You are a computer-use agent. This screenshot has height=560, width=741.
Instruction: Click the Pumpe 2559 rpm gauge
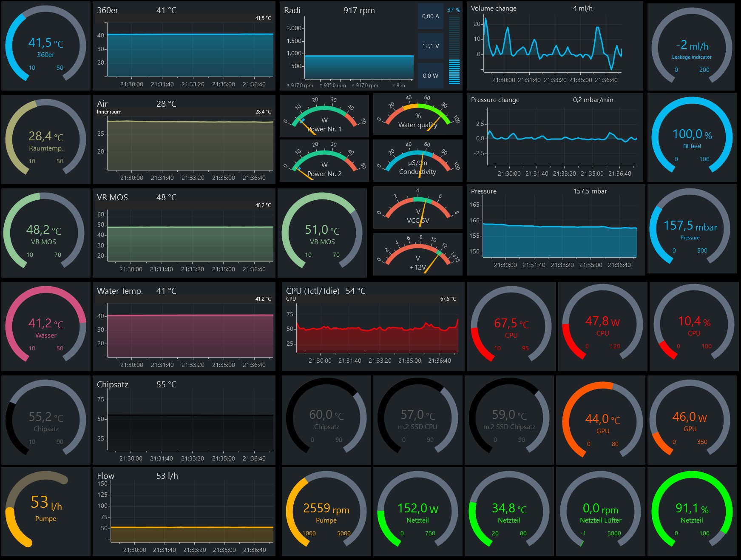326,511
